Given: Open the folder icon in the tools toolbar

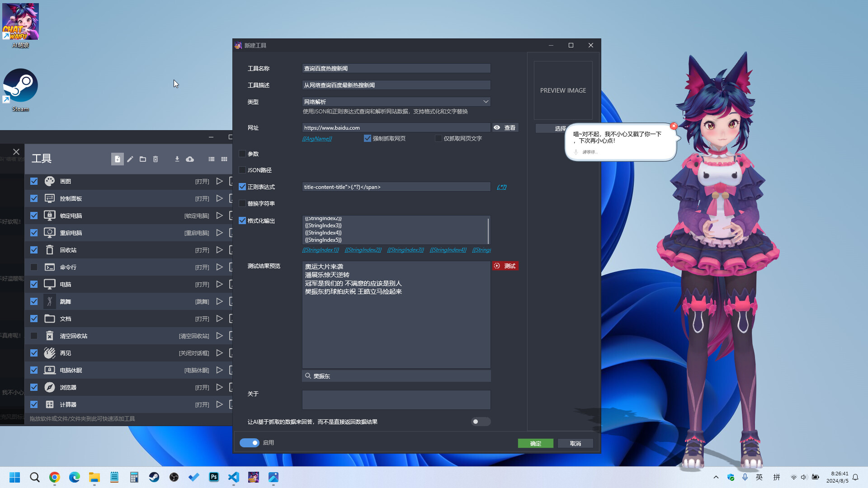Looking at the screenshot, I should 142,159.
